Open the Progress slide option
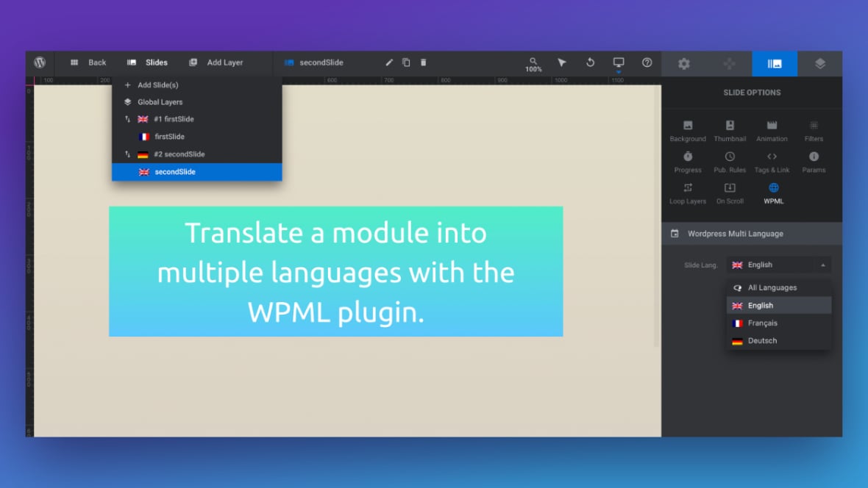The image size is (868, 488). pyautogui.click(x=688, y=162)
